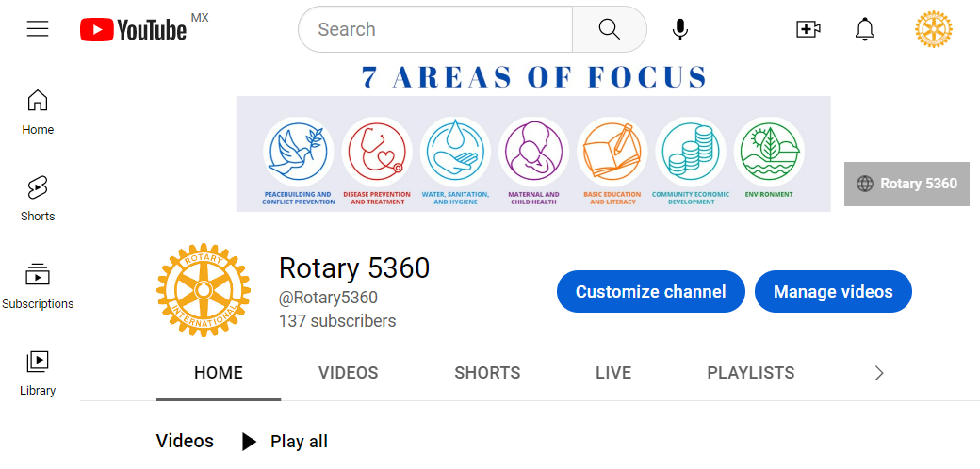Click the Maternal and Child Health icon

point(533,152)
